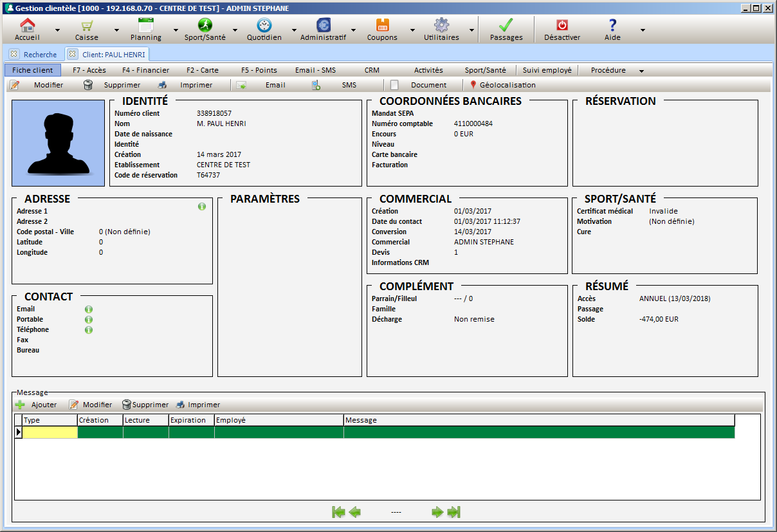
Task: Open the Activités tab
Action: (x=428, y=70)
